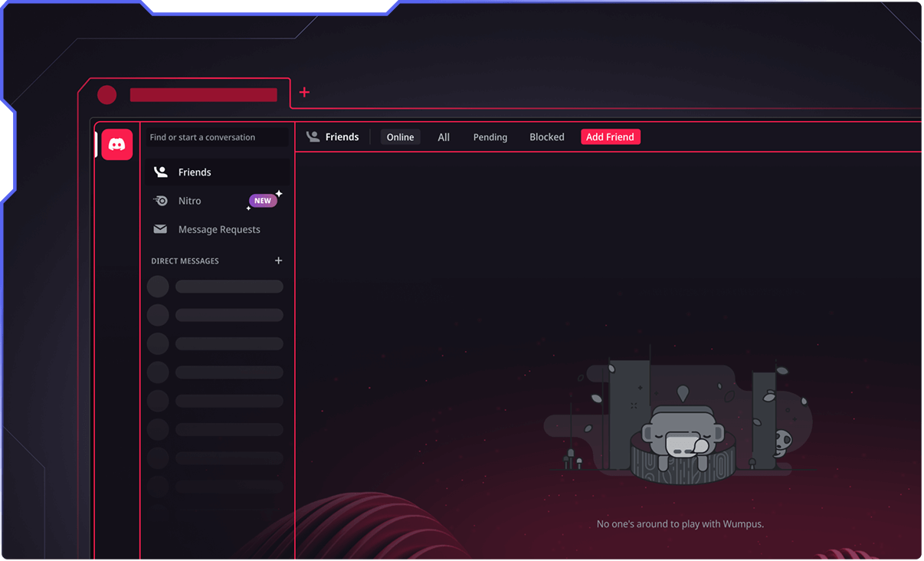Open the Pending requests tab

point(490,137)
